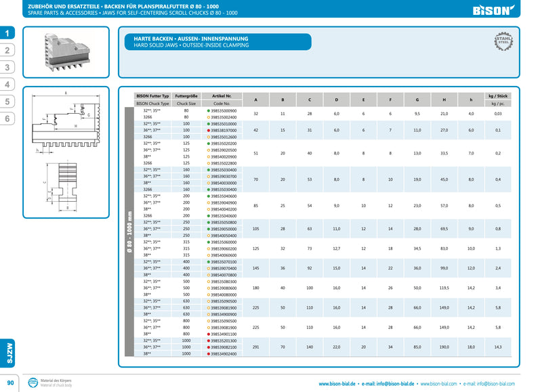The width and height of the screenshot is (542, 392).
Task: Click the Artikel Nr. column header
Action: [222, 96]
